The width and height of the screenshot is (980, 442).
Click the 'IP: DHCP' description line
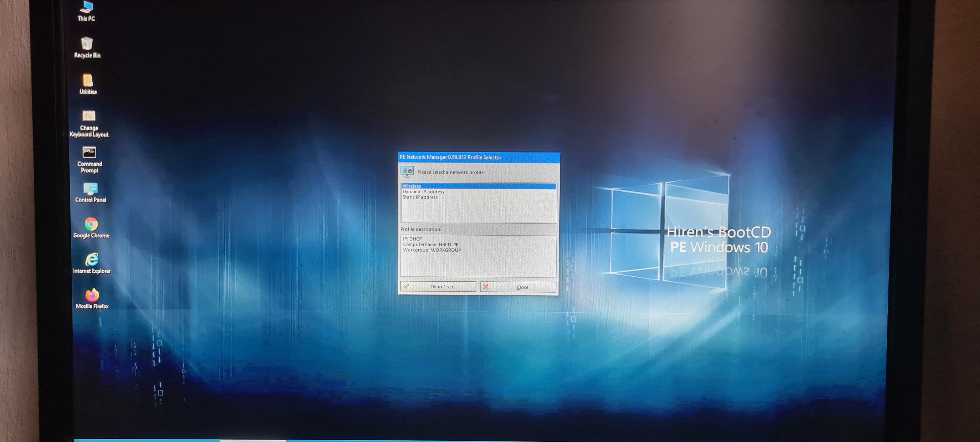412,239
